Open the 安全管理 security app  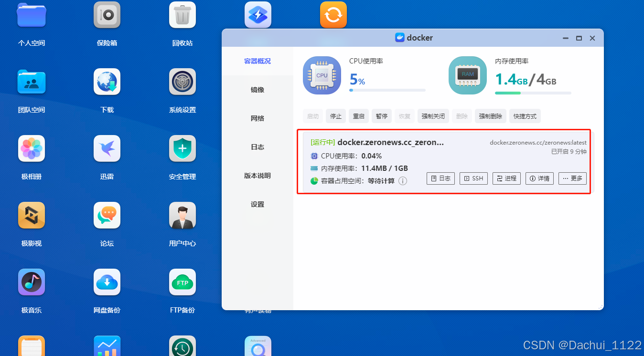182,148
